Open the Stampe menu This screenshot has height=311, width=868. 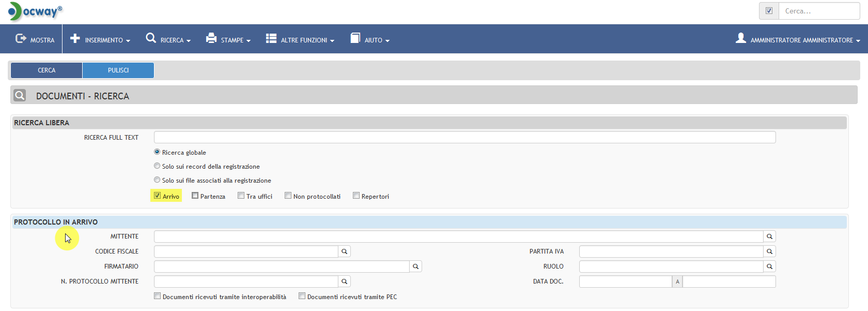[x=228, y=39]
